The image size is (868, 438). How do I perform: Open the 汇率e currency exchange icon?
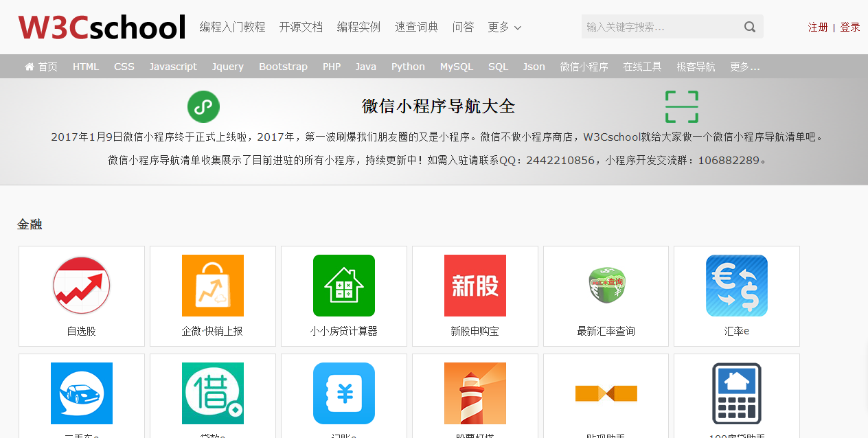pos(737,286)
